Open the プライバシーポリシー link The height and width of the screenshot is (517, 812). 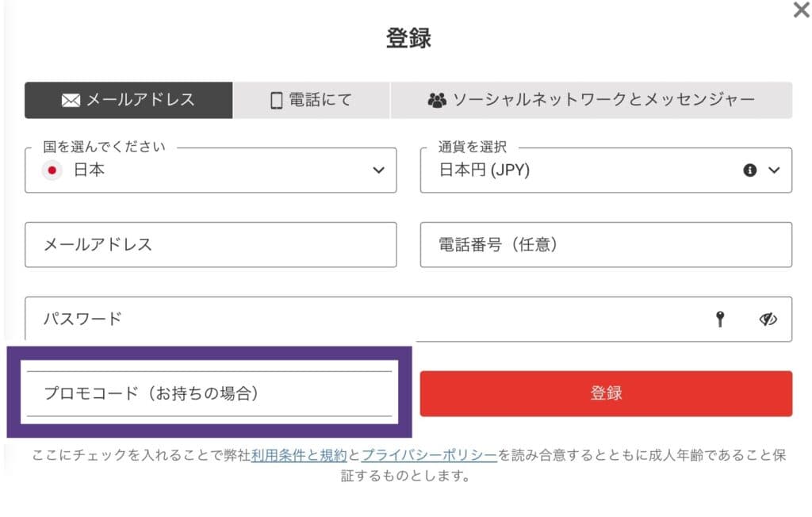click(429, 456)
